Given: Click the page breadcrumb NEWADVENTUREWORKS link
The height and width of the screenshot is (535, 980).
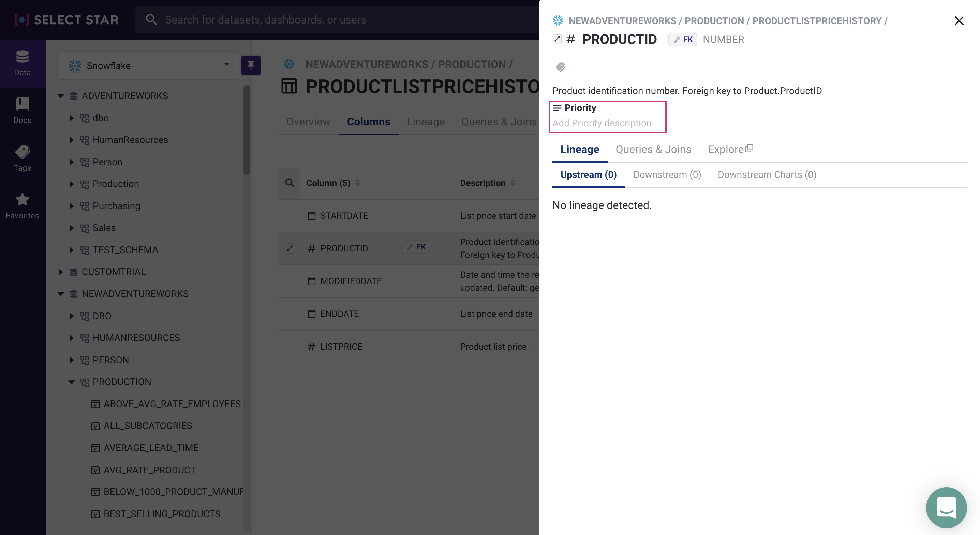Looking at the screenshot, I should tap(367, 64).
